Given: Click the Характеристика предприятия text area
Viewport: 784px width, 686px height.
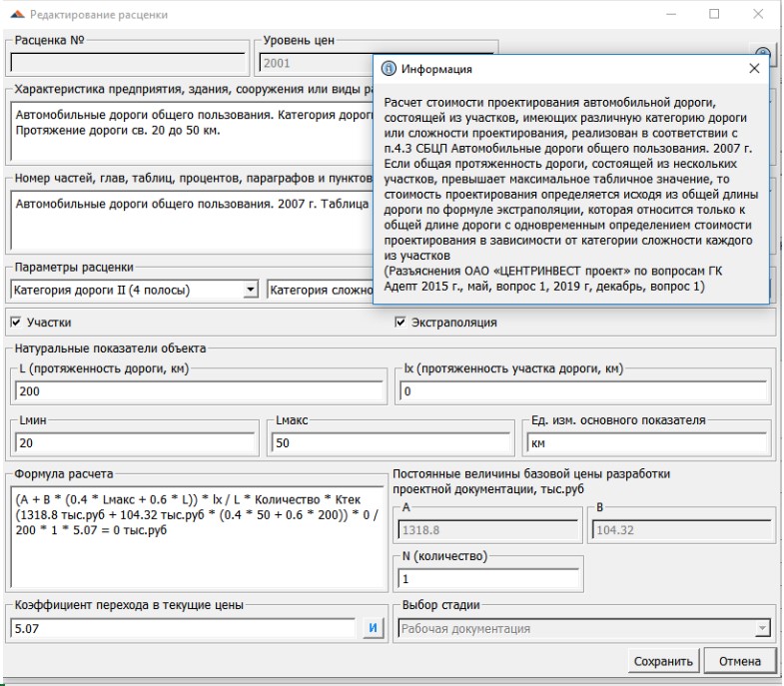Looking at the screenshot, I should pos(192,132).
